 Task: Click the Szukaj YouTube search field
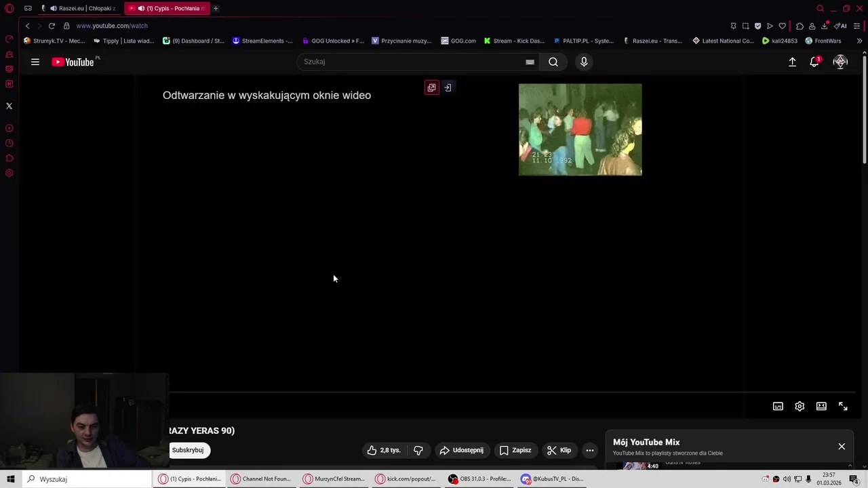[410, 62]
